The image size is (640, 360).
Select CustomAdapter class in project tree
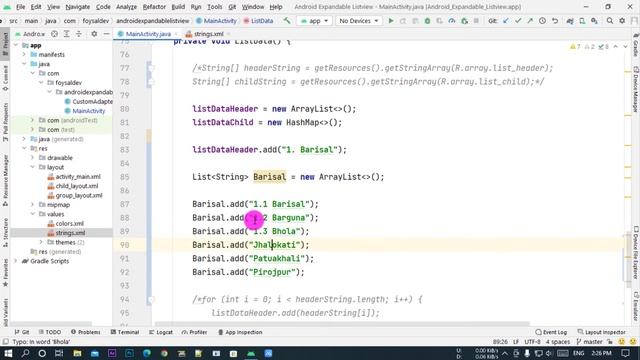[89, 101]
